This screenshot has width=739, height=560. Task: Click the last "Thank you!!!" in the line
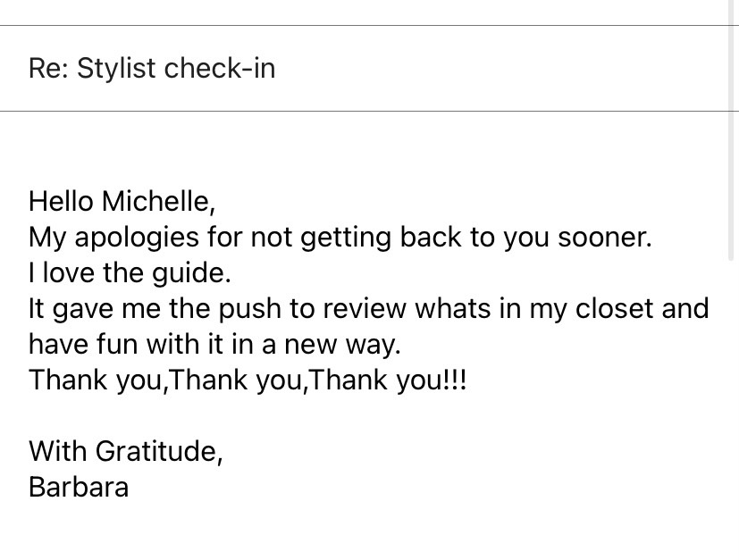click(390, 380)
